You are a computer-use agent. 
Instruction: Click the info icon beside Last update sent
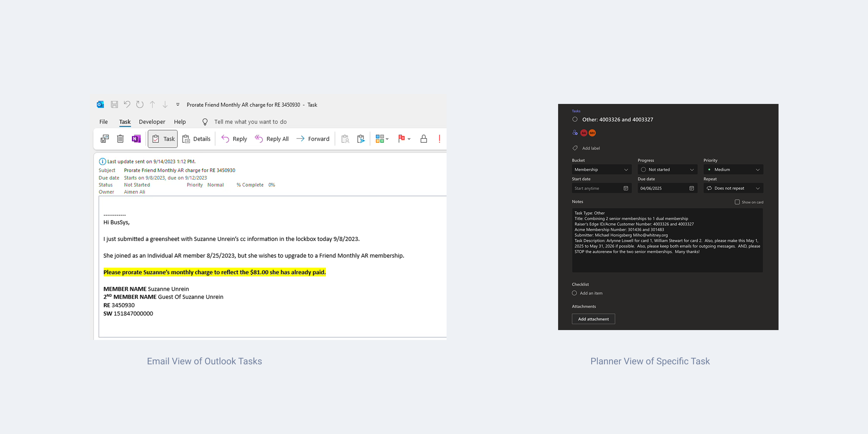click(102, 161)
